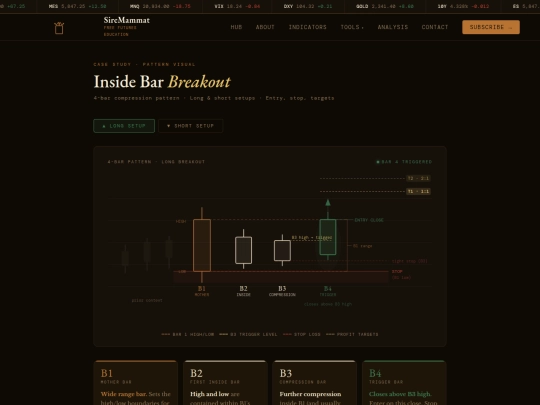The width and height of the screenshot is (540, 405).
Task: Click the Stop Loss legend entry
Action: coord(302,334)
